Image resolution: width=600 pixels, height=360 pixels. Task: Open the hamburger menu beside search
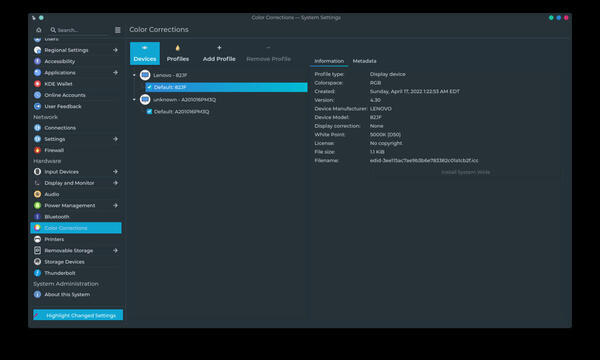117,30
